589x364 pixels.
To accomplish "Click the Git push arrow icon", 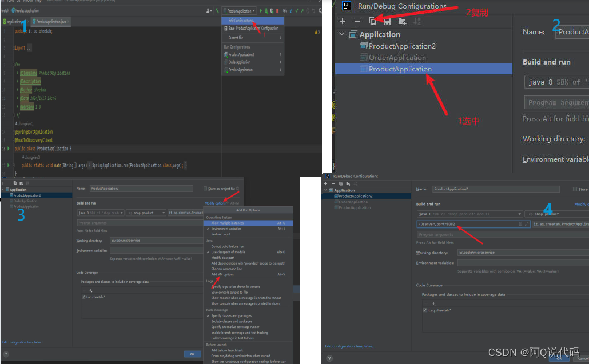I will [x=302, y=11].
